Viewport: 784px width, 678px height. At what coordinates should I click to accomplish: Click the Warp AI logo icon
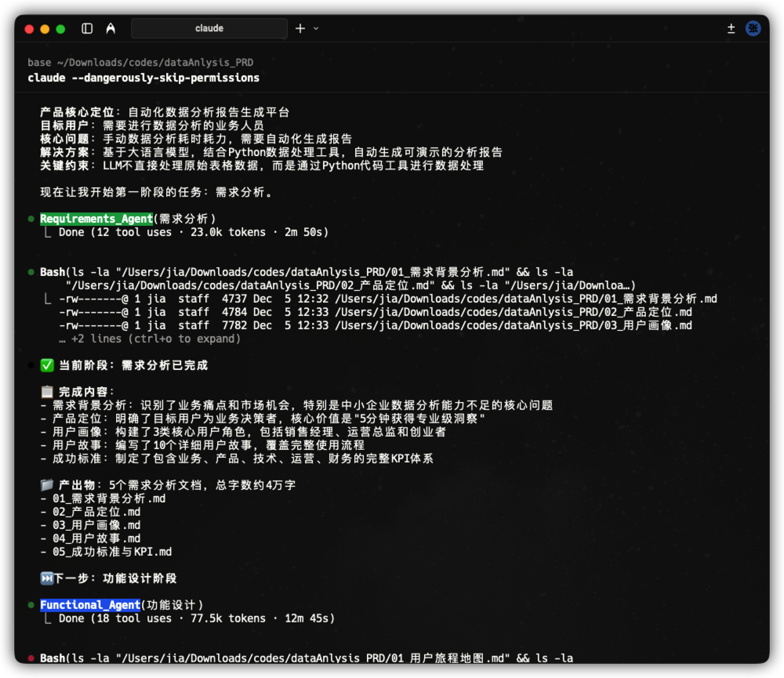pyautogui.click(x=111, y=28)
